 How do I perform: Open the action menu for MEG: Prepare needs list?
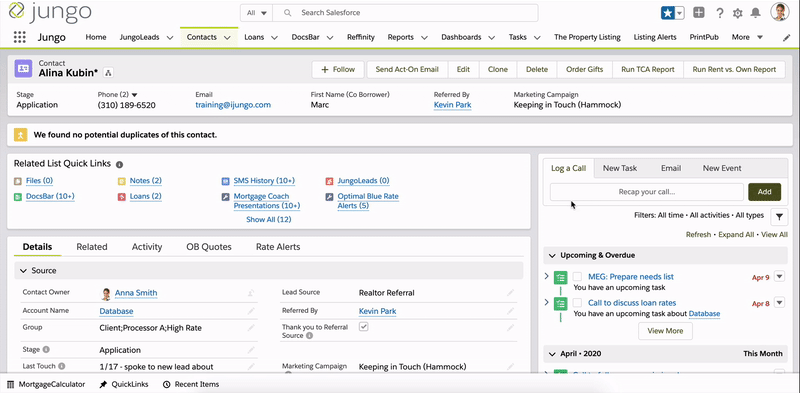[779, 277]
